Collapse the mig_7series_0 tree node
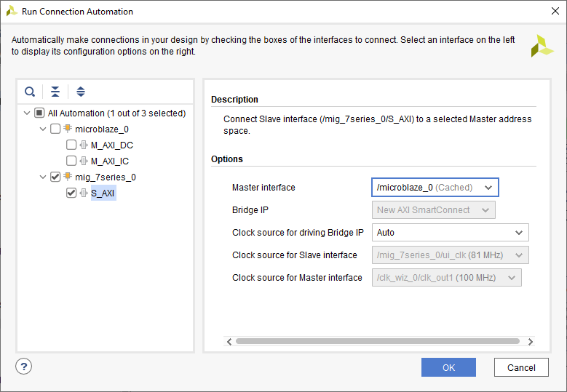The height and width of the screenshot is (392, 567). [x=43, y=177]
